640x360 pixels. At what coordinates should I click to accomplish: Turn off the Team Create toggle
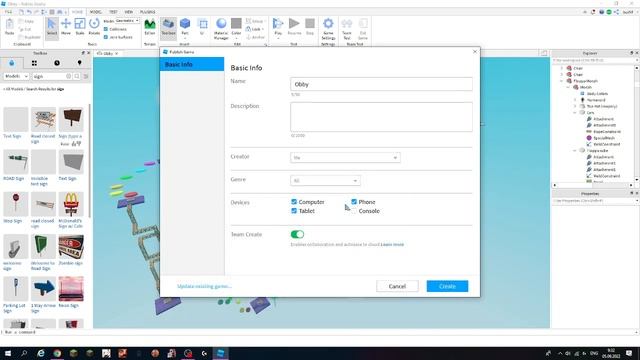pyautogui.click(x=297, y=234)
